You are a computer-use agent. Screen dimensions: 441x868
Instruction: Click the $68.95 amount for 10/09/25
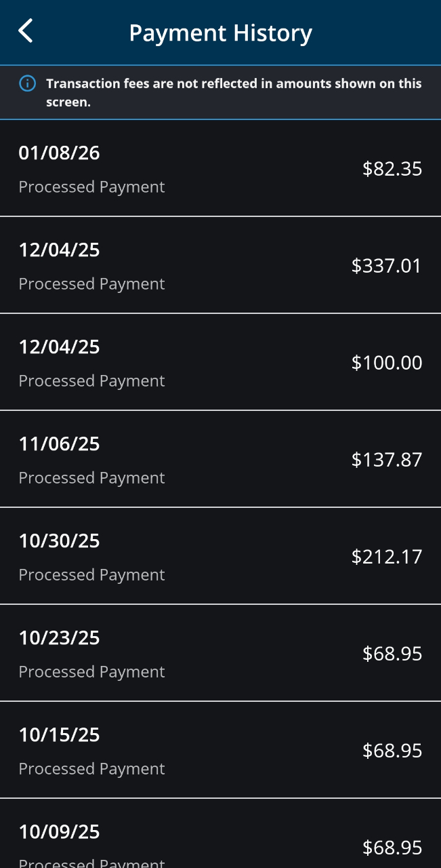click(392, 848)
